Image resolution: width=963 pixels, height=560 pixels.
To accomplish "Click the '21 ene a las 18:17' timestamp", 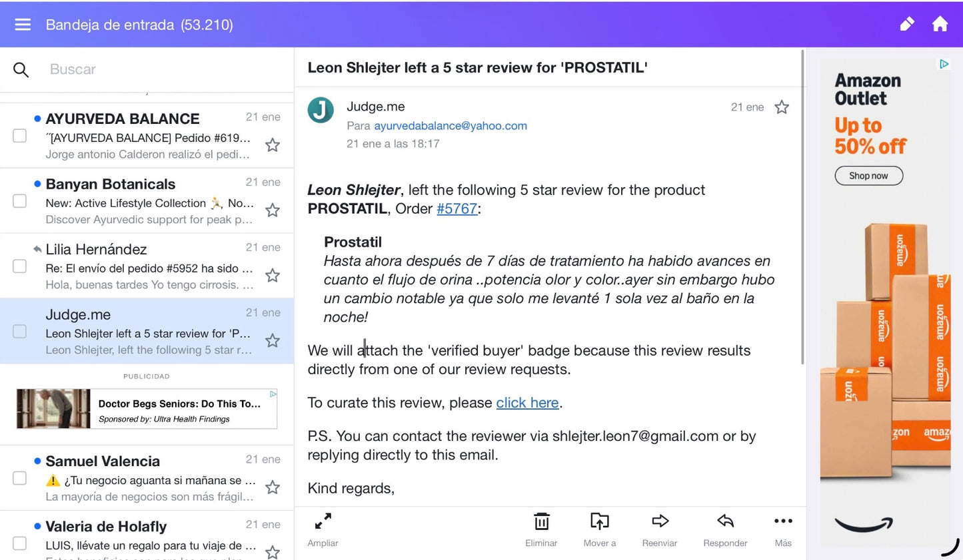I will coord(393,144).
